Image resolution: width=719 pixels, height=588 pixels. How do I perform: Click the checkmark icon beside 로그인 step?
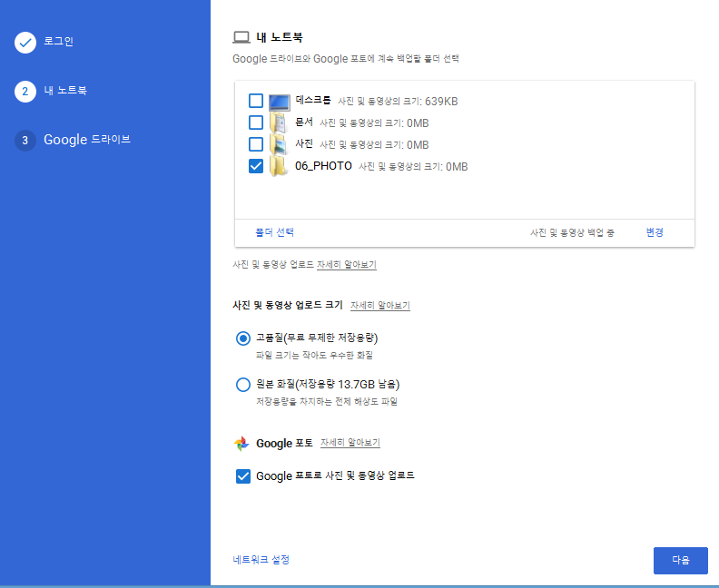[x=25, y=43]
